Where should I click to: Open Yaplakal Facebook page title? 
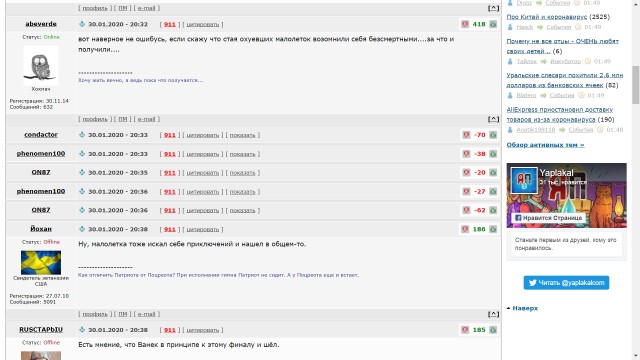pos(556,173)
